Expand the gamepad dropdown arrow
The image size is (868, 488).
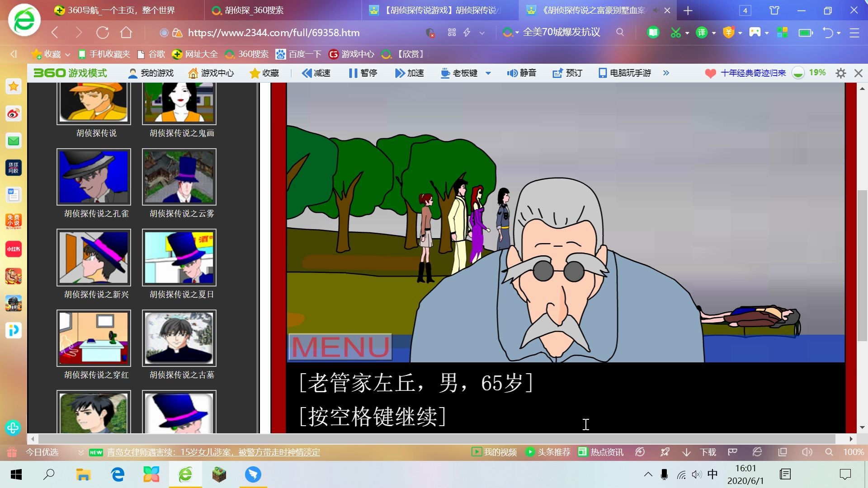pos(767,33)
